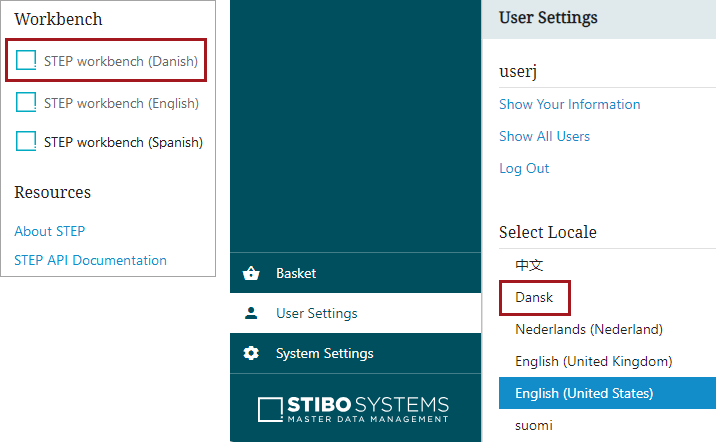The image size is (716, 442).
Task: Click the User Settings person icon
Action: coord(251,313)
